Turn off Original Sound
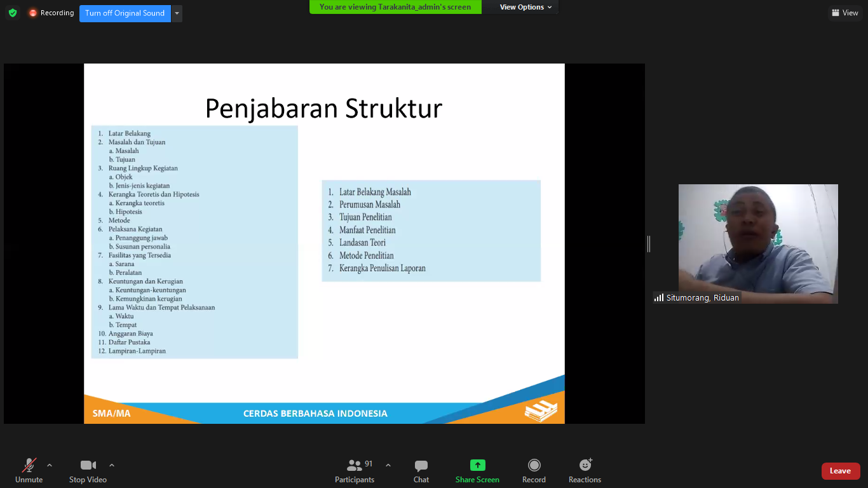 [125, 13]
